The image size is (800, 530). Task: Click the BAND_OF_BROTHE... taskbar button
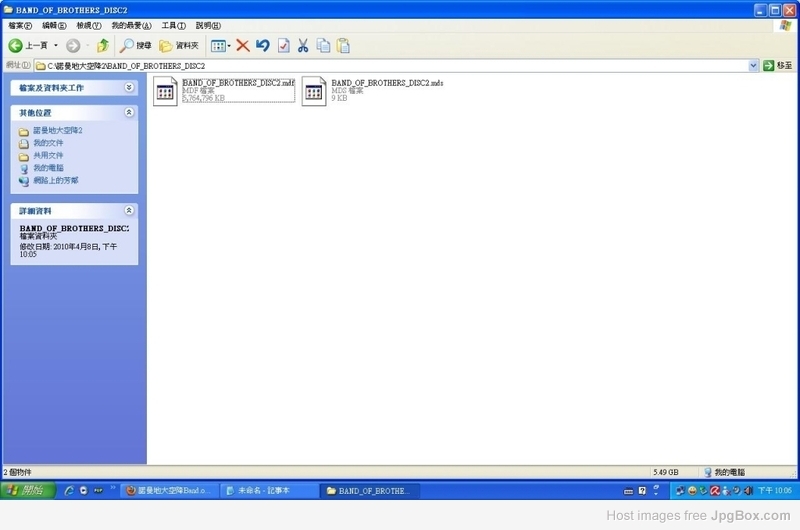pos(370,491)
